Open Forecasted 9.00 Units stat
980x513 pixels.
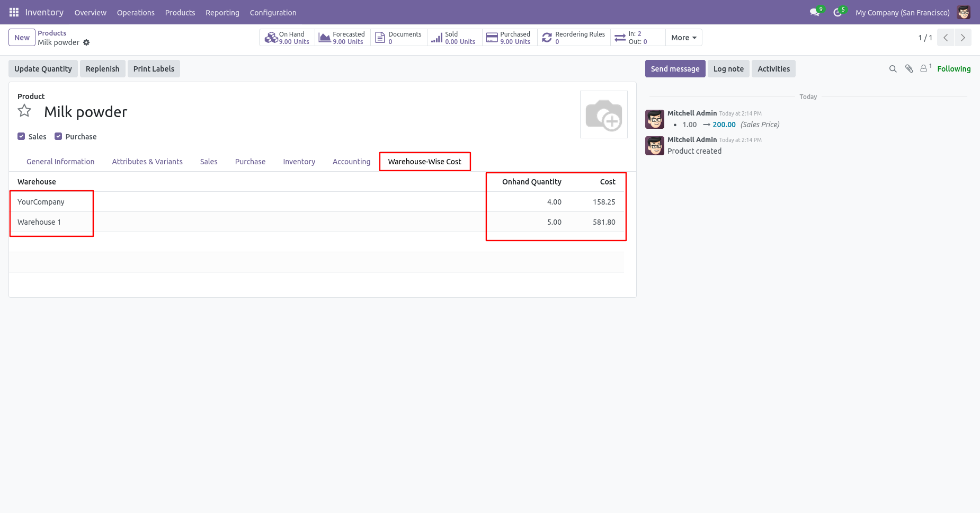[x=343, y=38]
